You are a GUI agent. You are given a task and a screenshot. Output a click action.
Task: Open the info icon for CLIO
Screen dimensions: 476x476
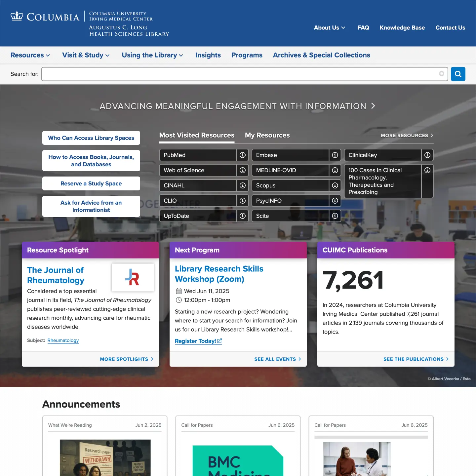[x=243, y=201]
